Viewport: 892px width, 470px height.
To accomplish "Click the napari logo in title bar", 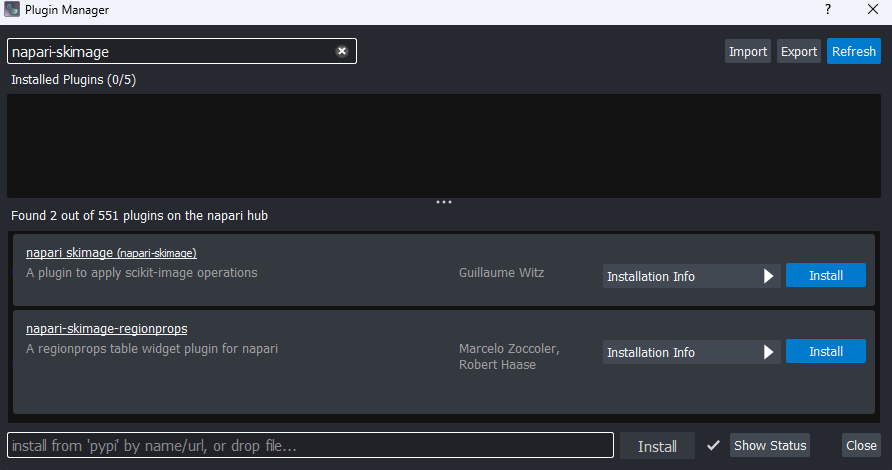I will (12, 10).
